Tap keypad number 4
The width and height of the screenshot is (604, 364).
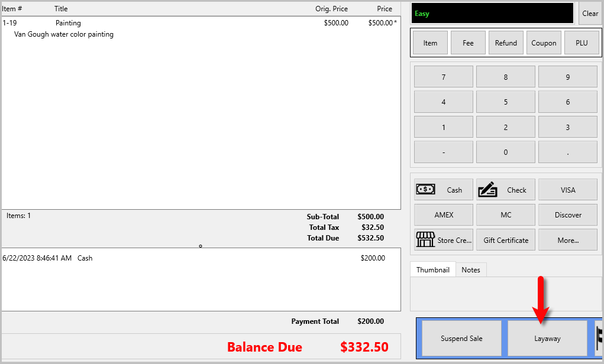pos(443,102)
